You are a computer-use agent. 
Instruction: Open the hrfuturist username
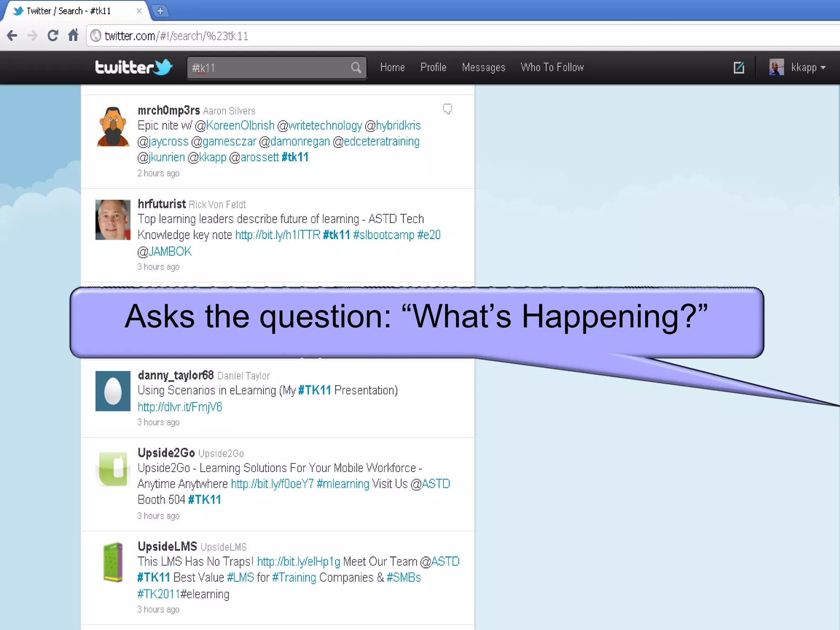[x=162, y=204]
